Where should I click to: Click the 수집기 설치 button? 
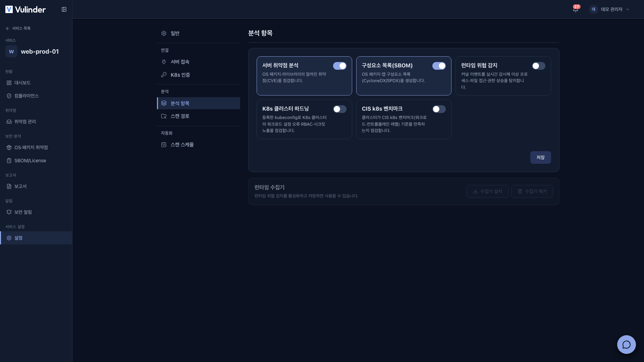coord(487,191)
